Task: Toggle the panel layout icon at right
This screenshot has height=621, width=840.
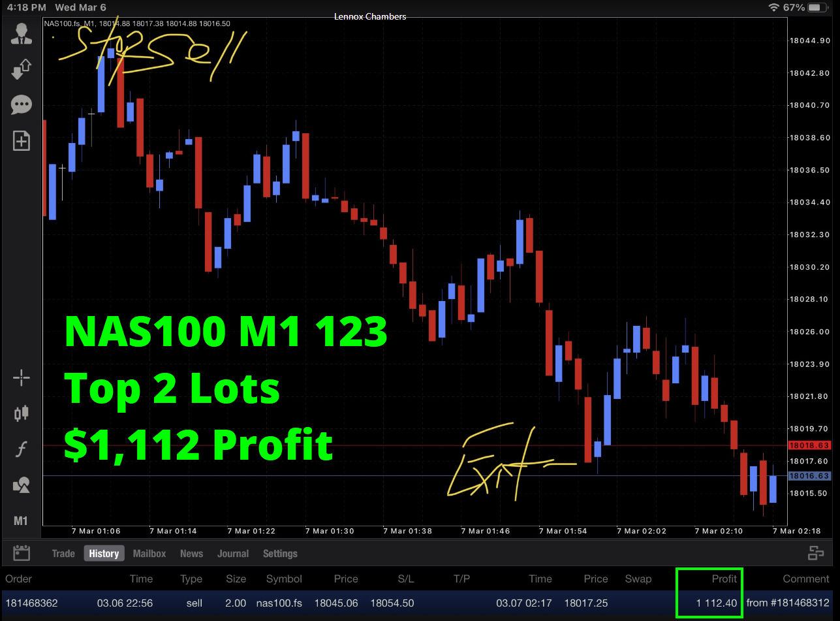Action: click(x=816, y=553)
